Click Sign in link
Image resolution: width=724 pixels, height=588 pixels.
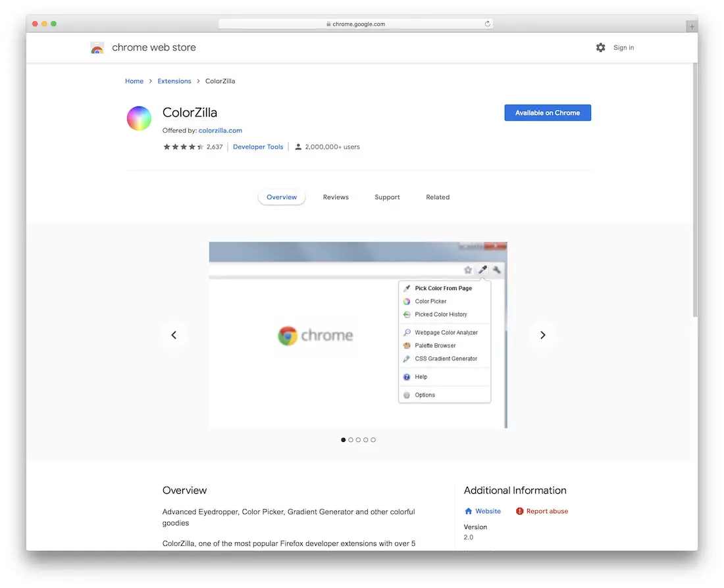coord(623,47)
